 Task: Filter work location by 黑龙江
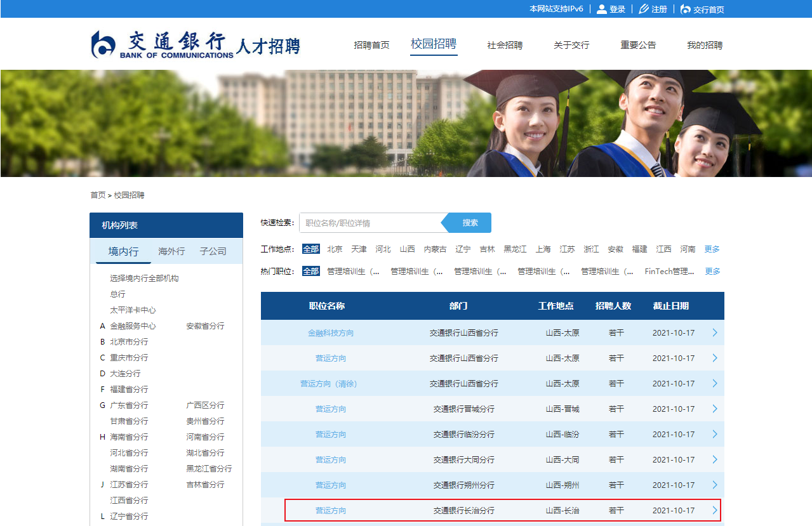pyautogui.click(x=515, y=249)
